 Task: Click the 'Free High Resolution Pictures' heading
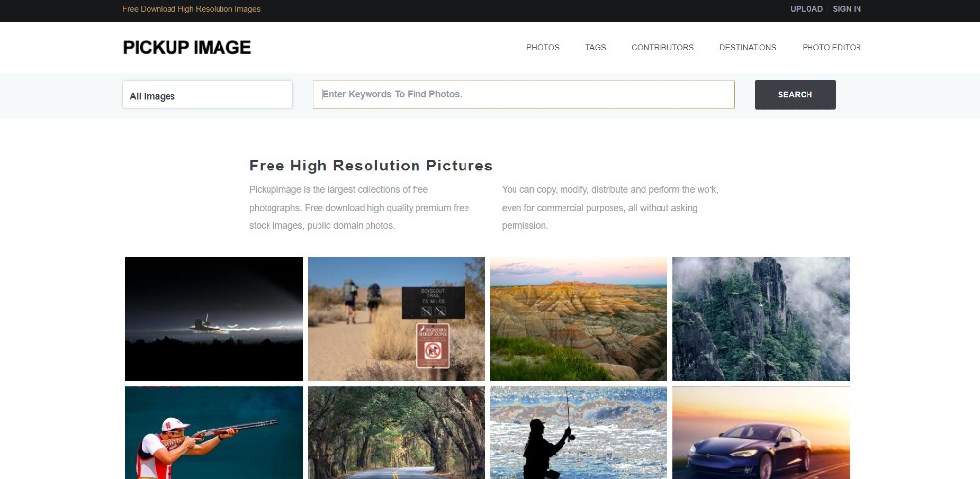pos(370,166)
